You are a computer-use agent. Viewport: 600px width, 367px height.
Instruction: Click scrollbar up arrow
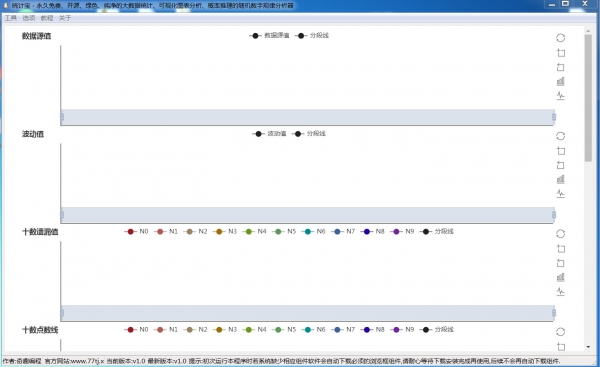pyautogui.click(x=588, y=30)
